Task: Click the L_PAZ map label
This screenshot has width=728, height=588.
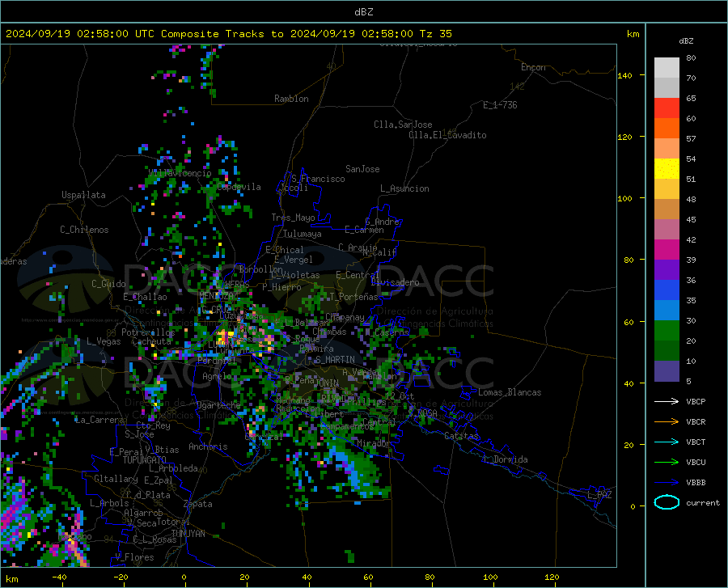Action: 599,495
